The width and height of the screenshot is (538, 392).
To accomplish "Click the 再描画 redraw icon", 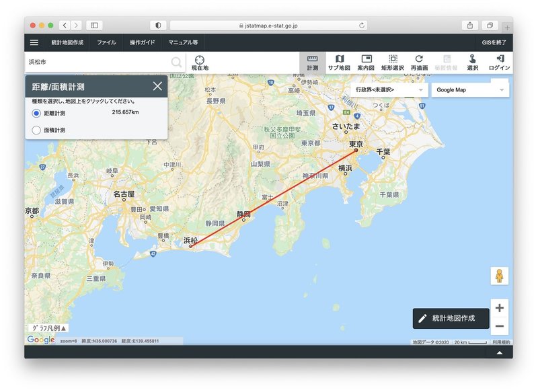I will tap(419, 63).
